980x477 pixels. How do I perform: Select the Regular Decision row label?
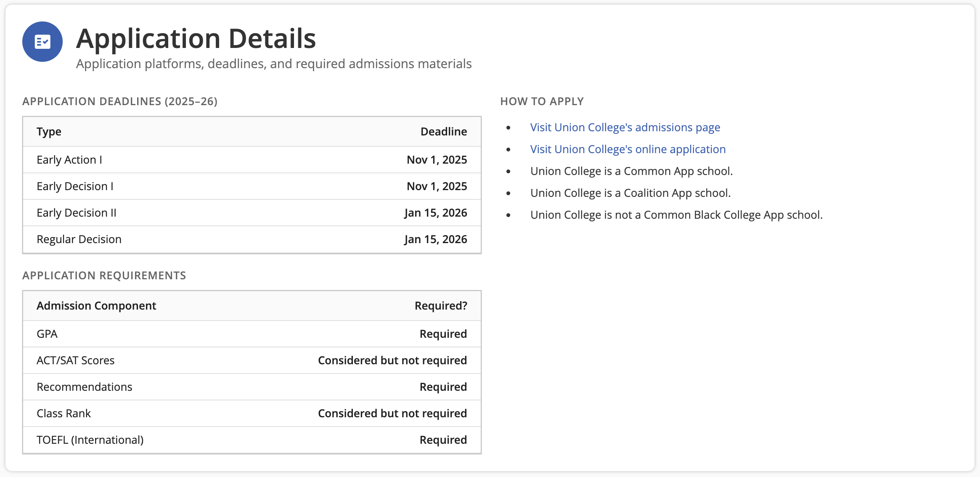pos(79,239)
